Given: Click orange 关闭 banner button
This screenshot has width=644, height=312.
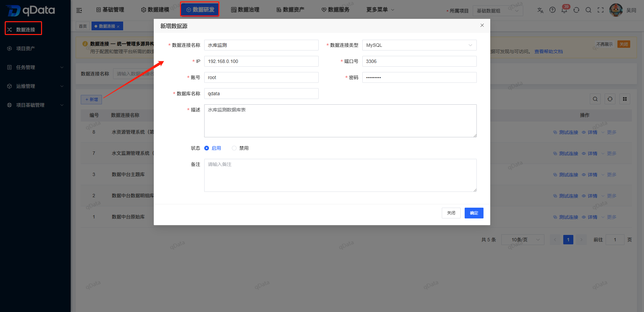Looking at the screenshot, I should [624, 44].
